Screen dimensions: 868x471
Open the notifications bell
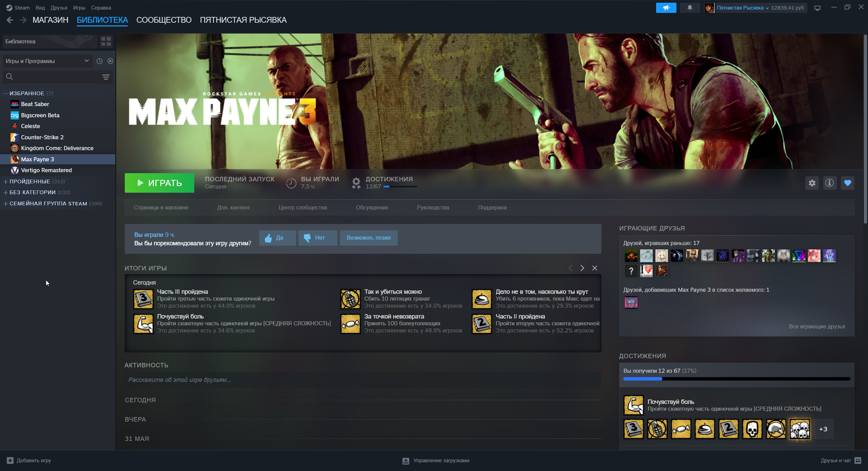click(x=690, y=7)
